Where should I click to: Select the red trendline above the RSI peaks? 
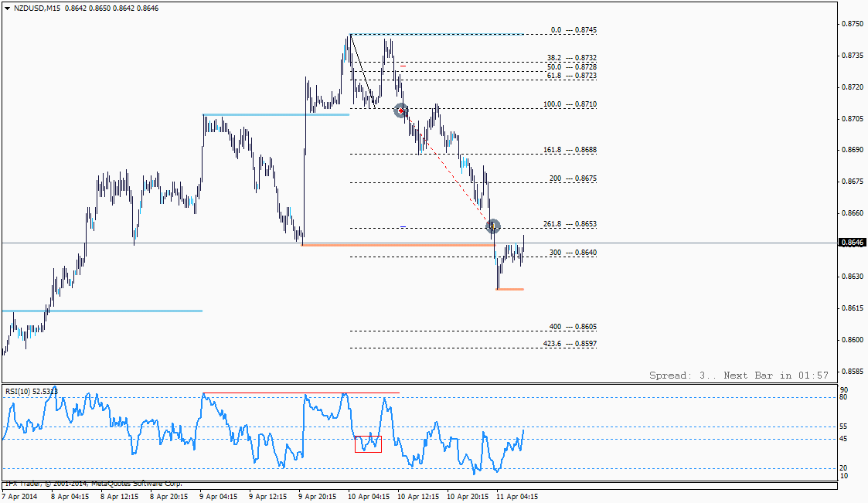click(x=301, y=393)
